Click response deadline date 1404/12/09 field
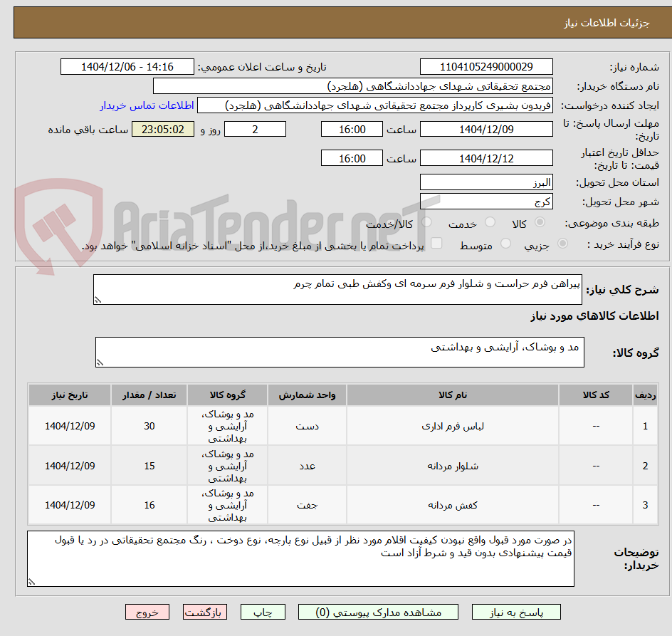This screenshot has width=672, height=636. pyautogui.click(x=486, y=129)
